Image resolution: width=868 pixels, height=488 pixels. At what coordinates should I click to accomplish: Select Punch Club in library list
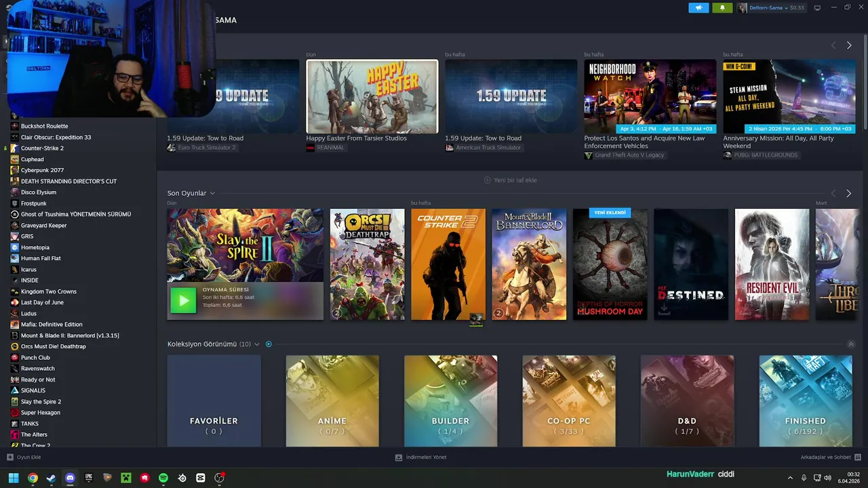[x=35, y=357]
